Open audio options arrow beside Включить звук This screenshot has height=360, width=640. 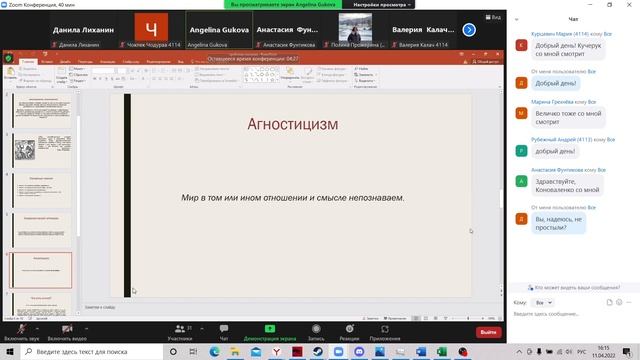[x=37, y=329]
